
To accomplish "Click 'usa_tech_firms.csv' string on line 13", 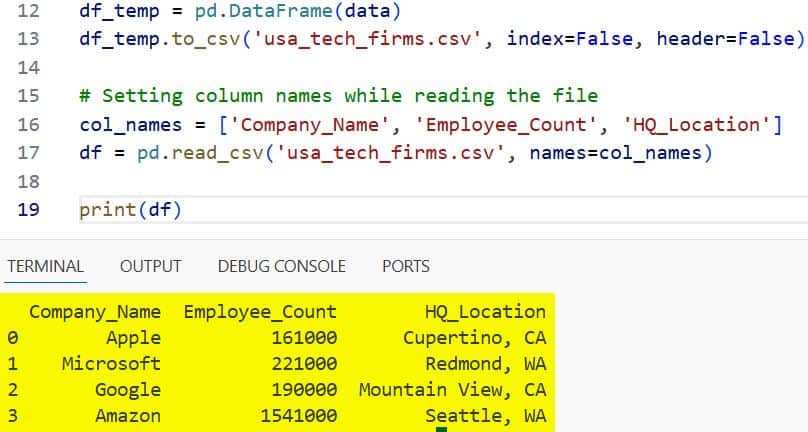I will (x=367, y=39).
